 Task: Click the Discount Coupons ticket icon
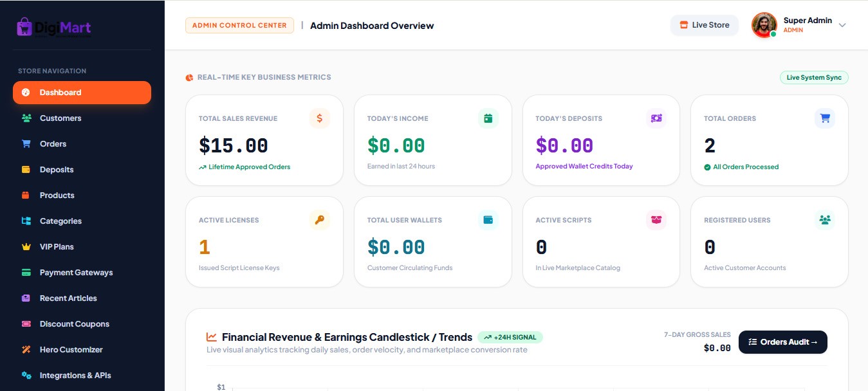26,324
